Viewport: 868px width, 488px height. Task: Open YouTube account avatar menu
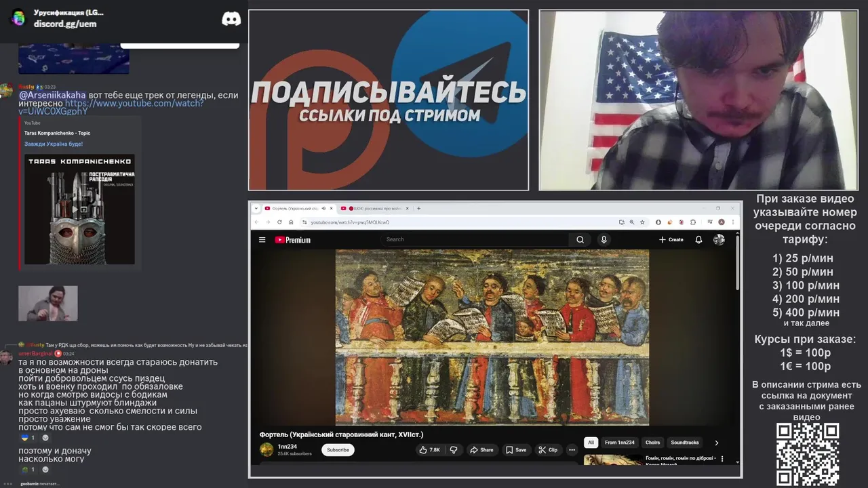[x=719, y=239]
